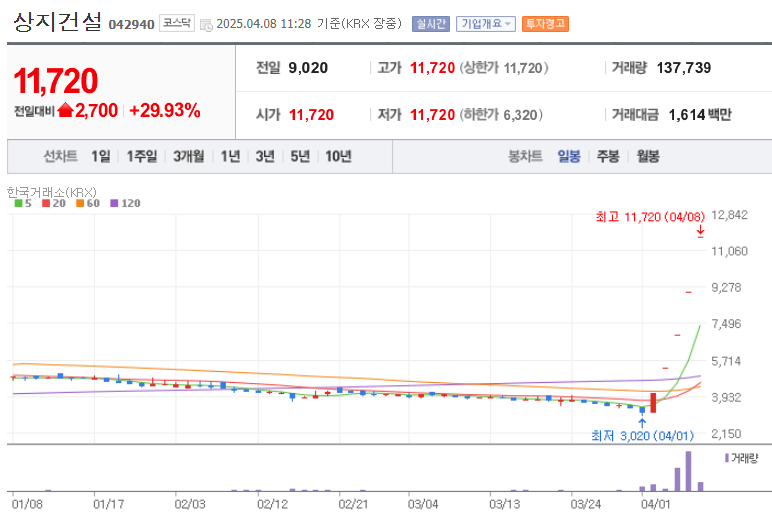Switch to 월봉 monthly candle chart

click(648, 157)
